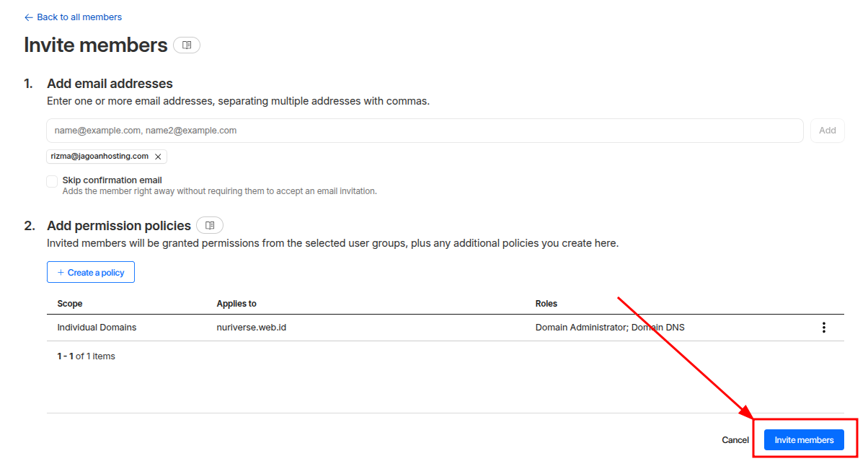The image size is (868, 469).
Task: Sort by the Scope column header
Action: click(70, 304)
